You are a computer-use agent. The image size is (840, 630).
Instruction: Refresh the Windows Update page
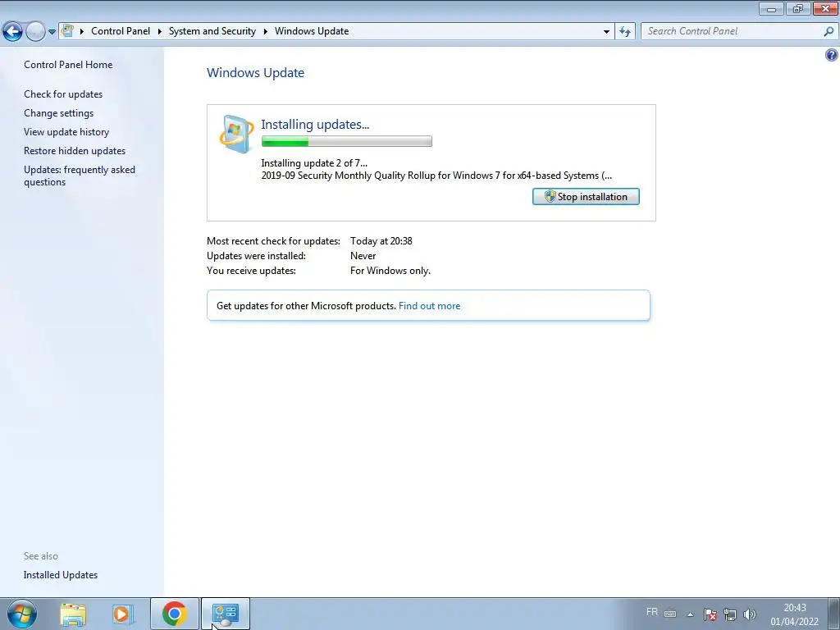coord(625,32)
